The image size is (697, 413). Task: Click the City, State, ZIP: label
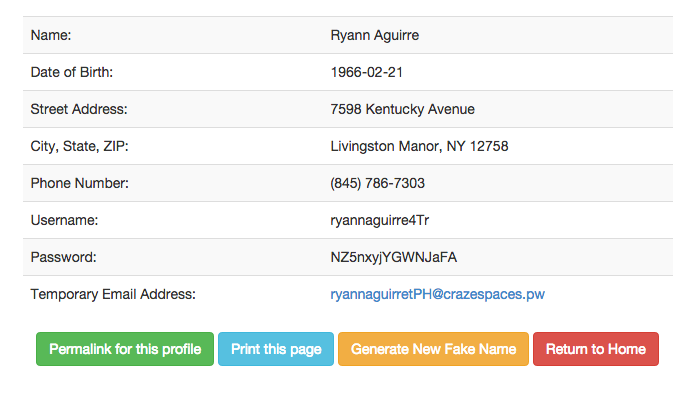(x=79, y=146)
